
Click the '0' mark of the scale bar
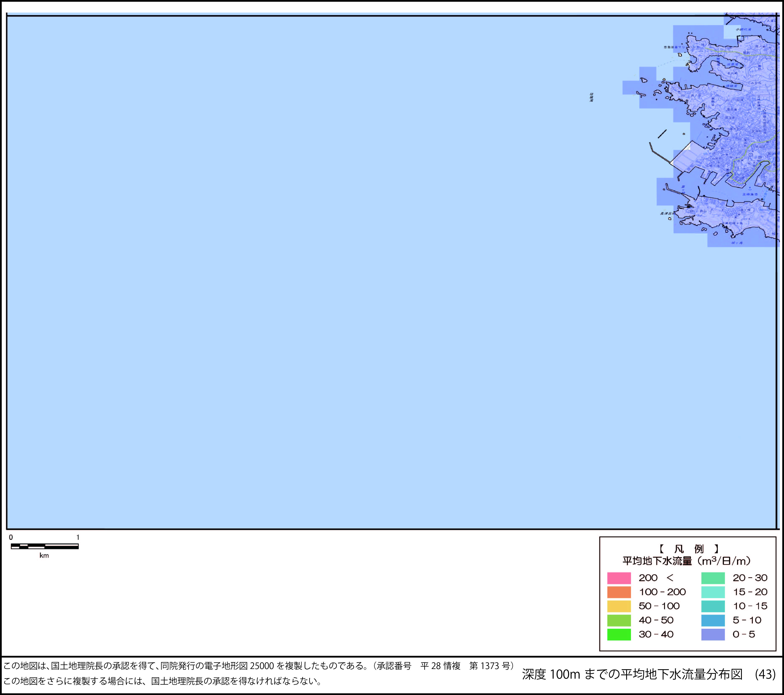pyautogui.click(x=11, y=537)
